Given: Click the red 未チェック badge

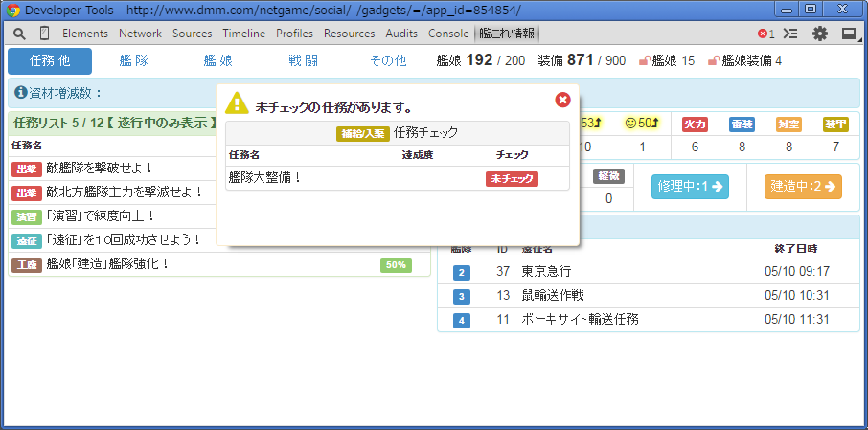Looking at the screenshot, I should tap(512, 179).
